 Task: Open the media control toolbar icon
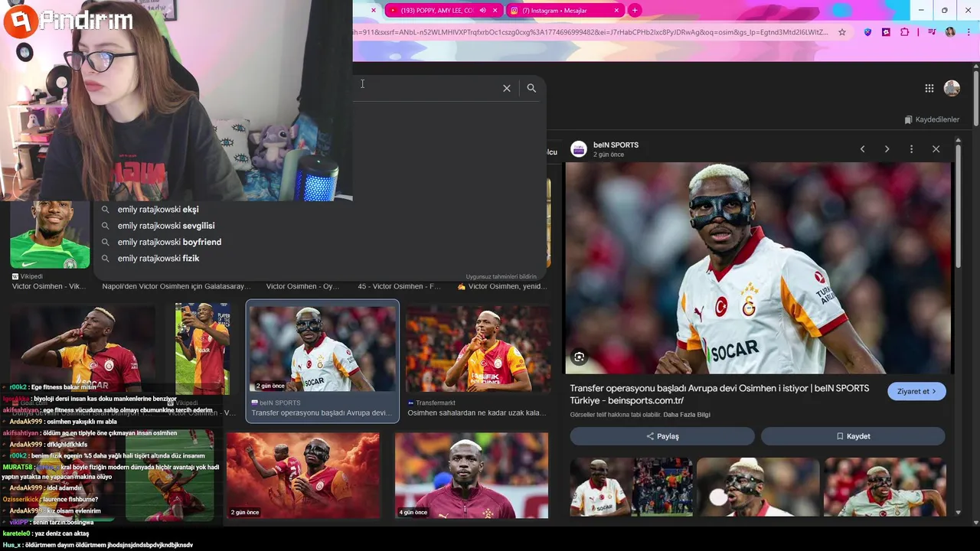932,32
